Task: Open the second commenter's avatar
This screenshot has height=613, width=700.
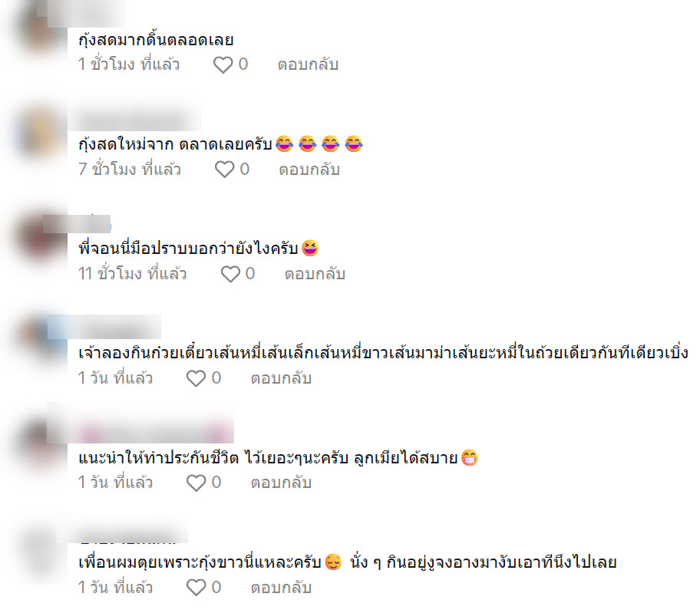Action: (x=41, y=133)
